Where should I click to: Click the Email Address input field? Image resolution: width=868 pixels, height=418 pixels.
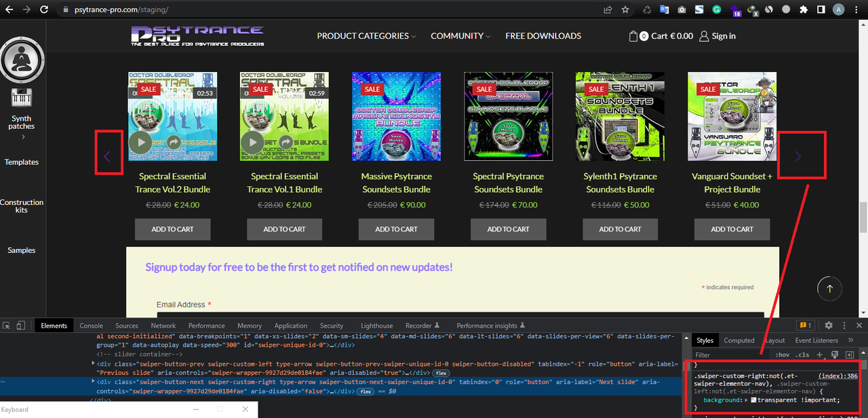click(460, 314)
